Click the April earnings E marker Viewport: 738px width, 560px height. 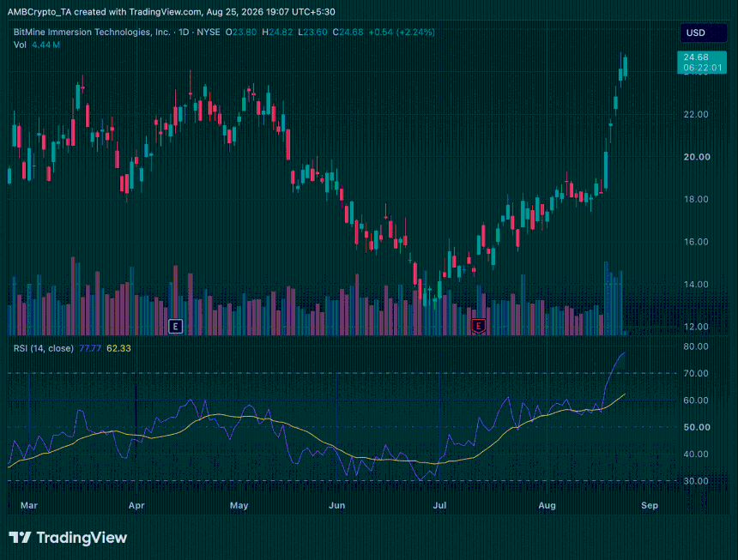click(176, 326)
